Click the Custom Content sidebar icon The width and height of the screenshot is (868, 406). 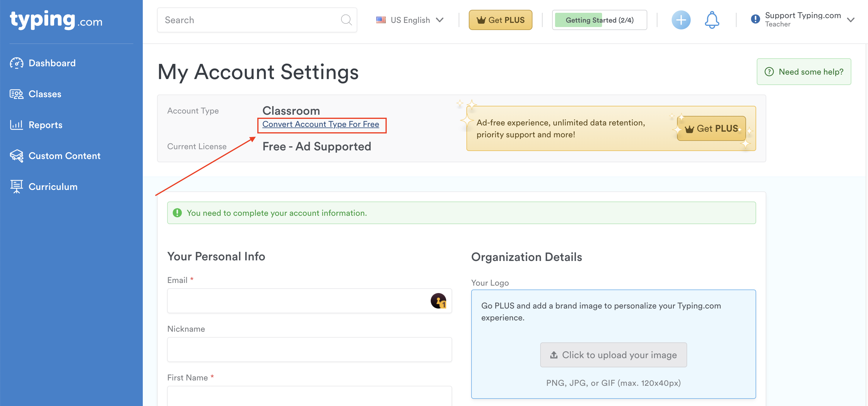[17, 156]
